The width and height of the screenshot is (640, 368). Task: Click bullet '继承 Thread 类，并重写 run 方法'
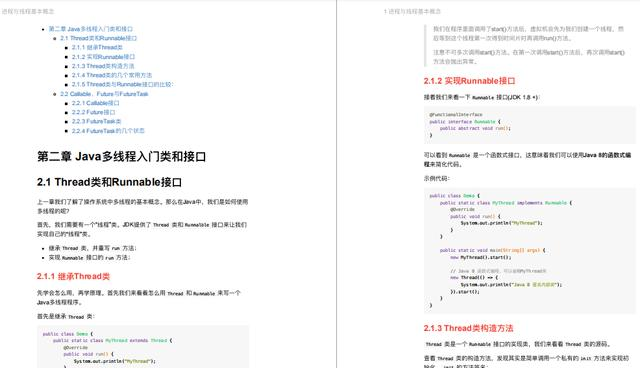pos(93,248)
